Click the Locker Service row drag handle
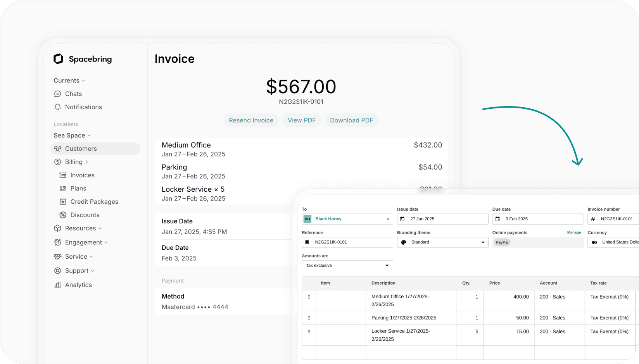Screen dimensions: 639x364 (x=309, y=331)
